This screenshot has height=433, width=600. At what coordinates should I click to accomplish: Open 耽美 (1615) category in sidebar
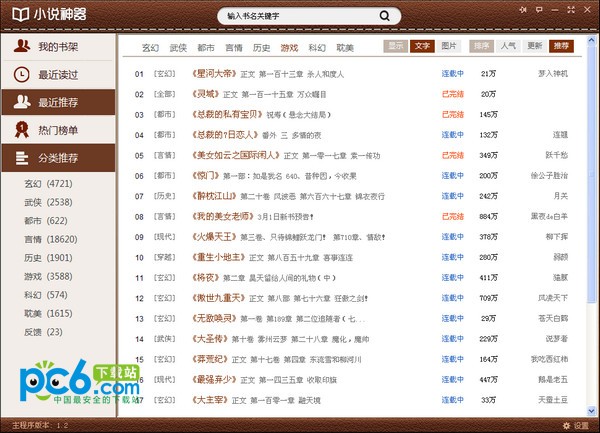click(48, 314)
